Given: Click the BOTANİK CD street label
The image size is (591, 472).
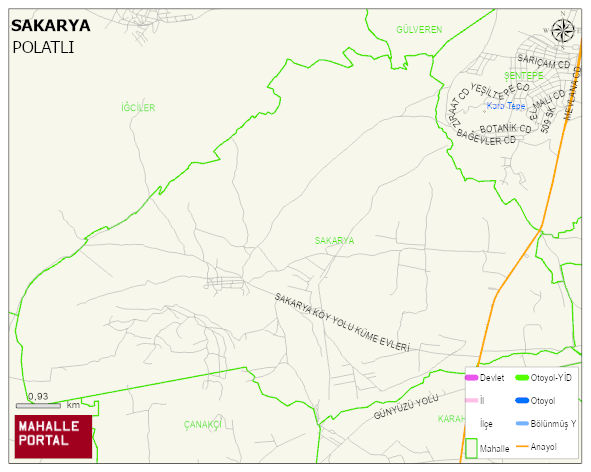Looking at the screenshot, I should click(x=505, y=129).
